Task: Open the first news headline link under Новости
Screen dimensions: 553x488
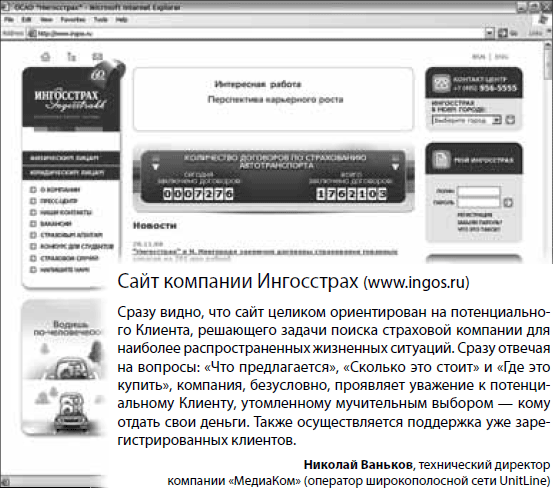Action: pos(266,252)
